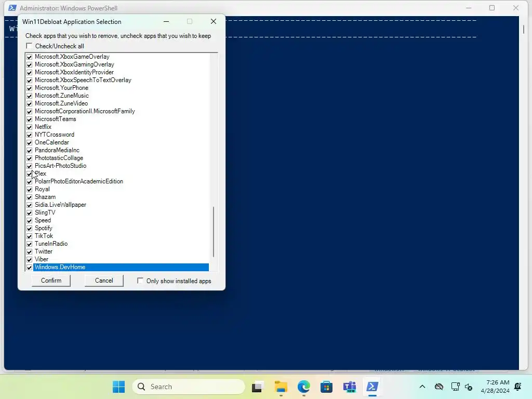Screen dimensions: 532x399
Task: Select the TuneInRadio row
Action: 117,244
